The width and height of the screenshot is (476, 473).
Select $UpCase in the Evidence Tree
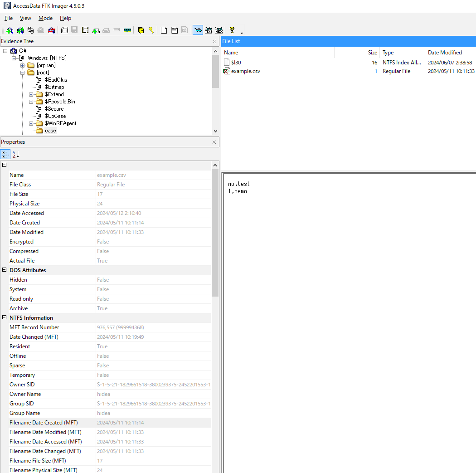point(55,116)
